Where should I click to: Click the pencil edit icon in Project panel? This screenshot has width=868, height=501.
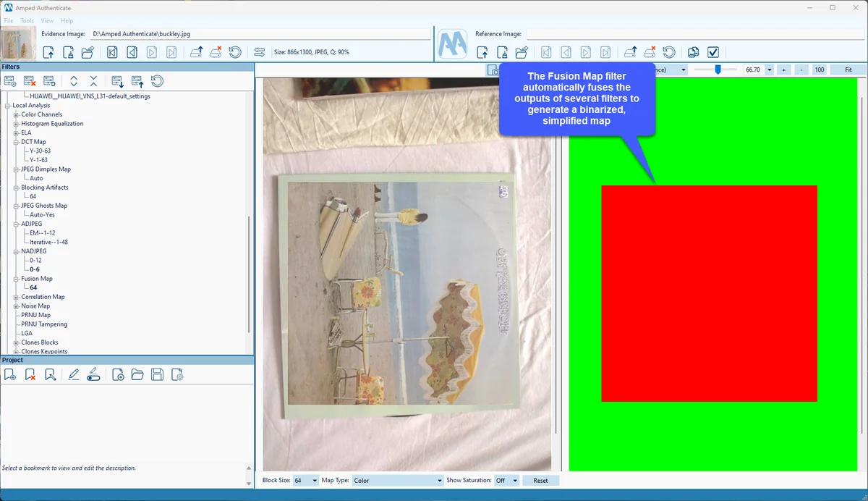point(73,374)
